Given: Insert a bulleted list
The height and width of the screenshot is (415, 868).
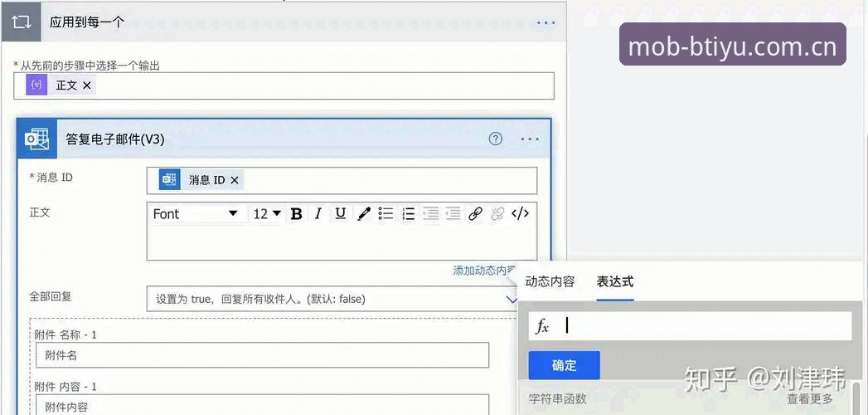Looking at the screenshot, I should pos(386,214).
